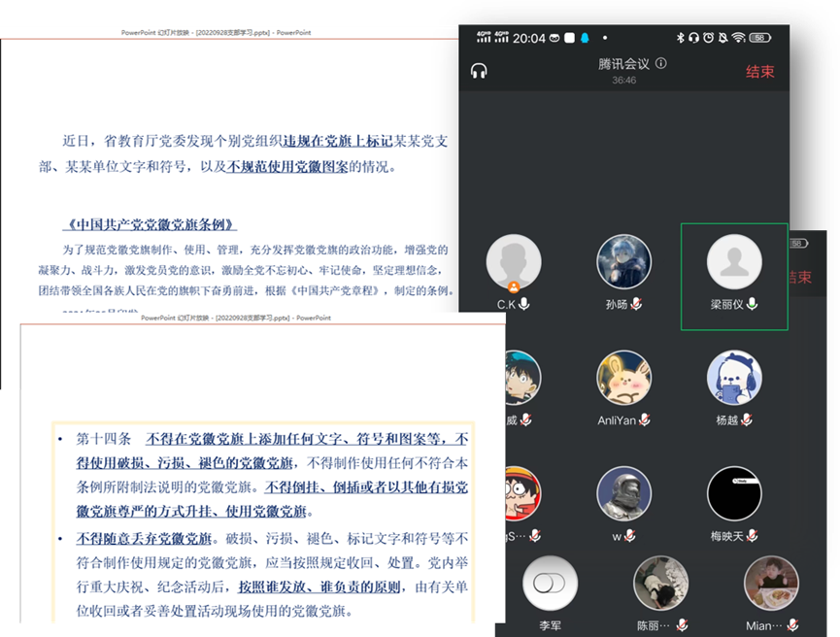Click the microphone icon next to C.K

click(x=524, y=304)
